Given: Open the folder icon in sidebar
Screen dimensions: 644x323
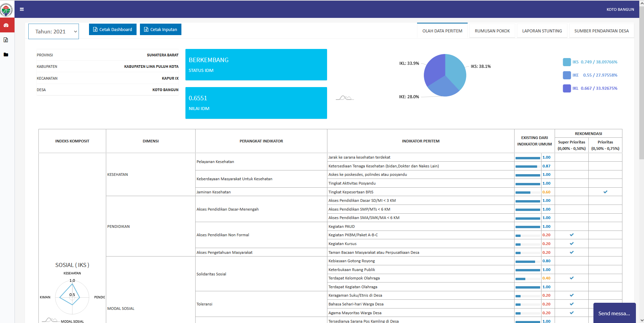Looking at the screenshot, I should click(6, 55).
